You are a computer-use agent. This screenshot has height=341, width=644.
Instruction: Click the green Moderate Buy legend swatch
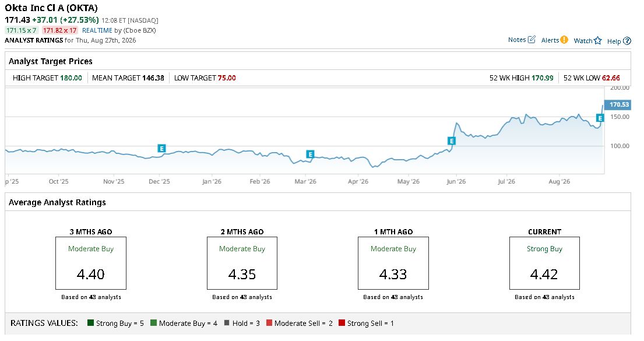pos(154,323)
